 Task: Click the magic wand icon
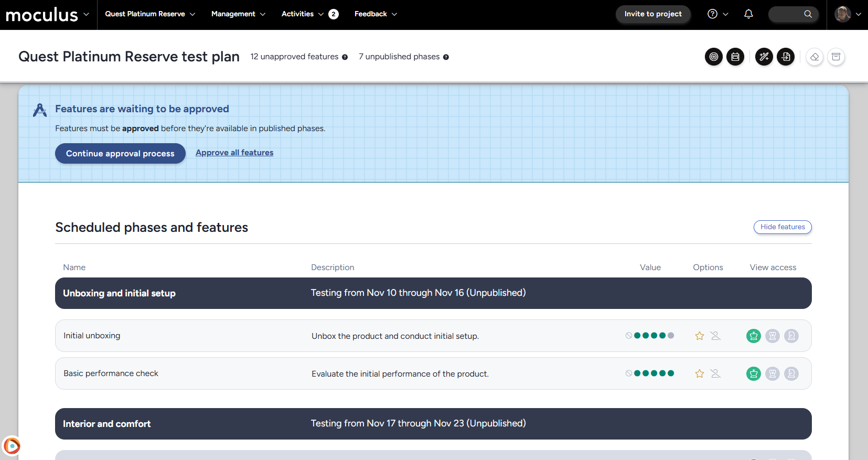point(764,57)
